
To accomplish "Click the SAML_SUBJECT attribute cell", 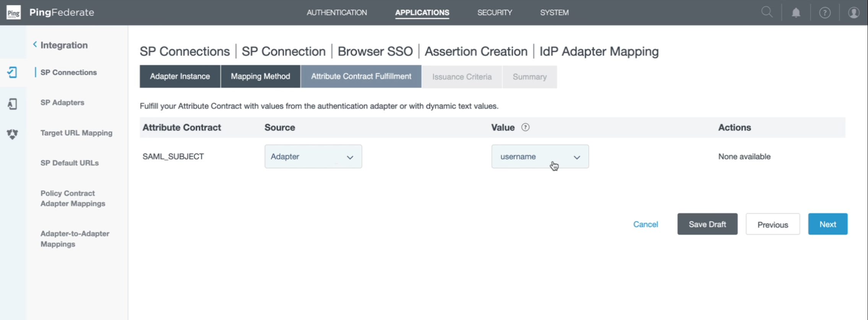I will (173, 156).
